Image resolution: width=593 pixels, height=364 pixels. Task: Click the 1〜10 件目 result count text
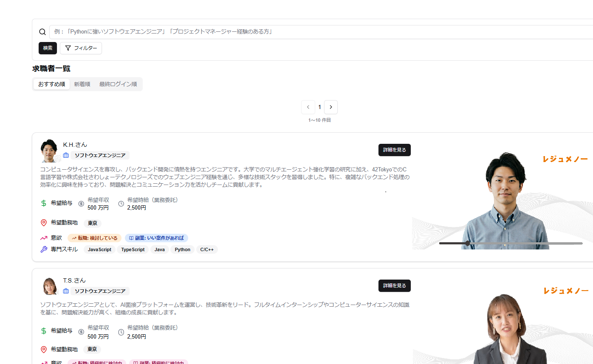[x=319, y=120]
